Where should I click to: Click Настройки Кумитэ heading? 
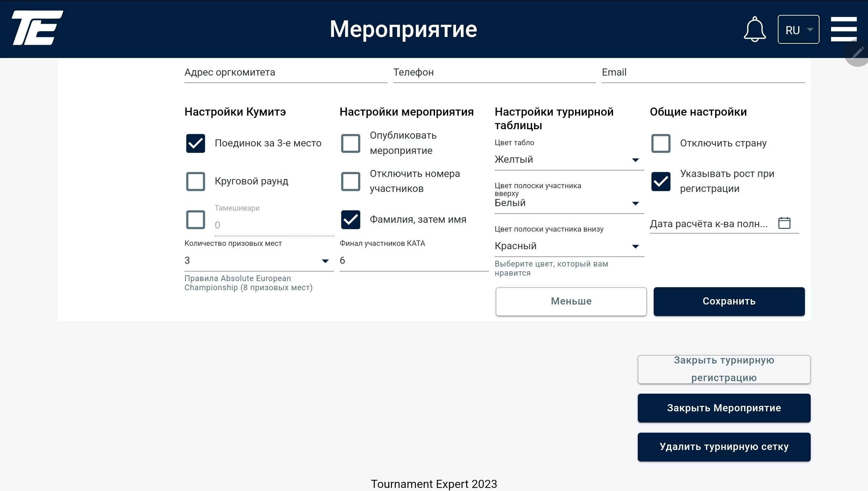coord(235,112)
